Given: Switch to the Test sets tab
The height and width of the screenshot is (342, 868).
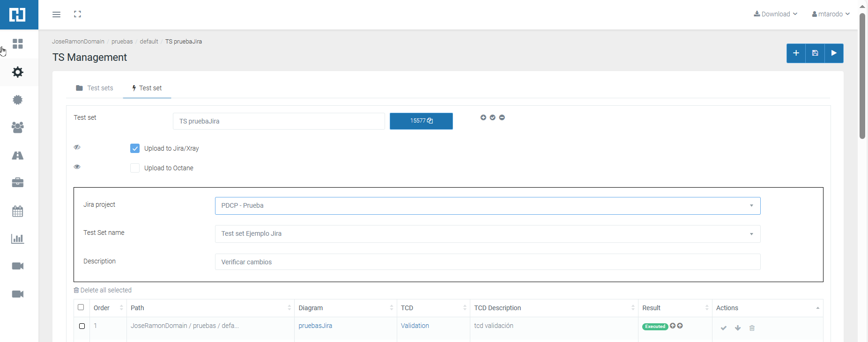Looking at the screenshot, I should (95, 88).
